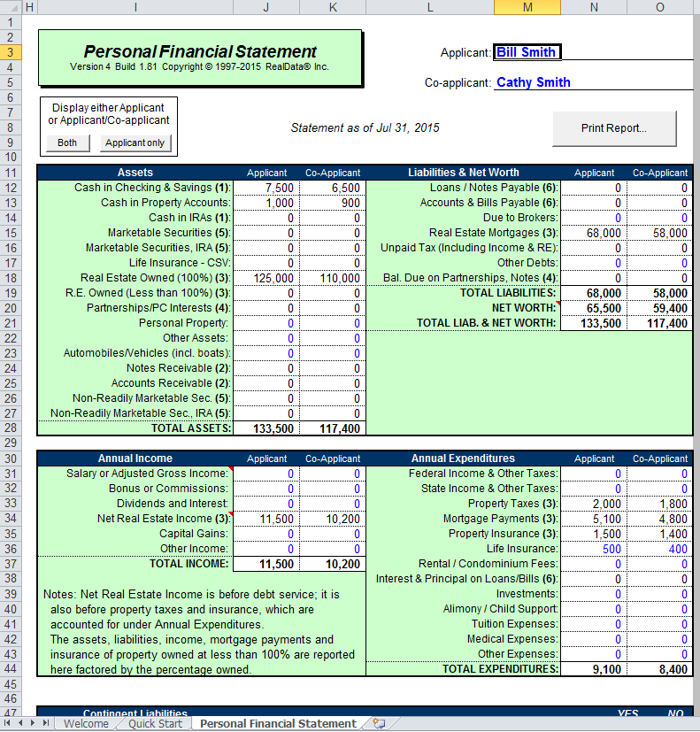Select Co-Applicant Real Estate Mortgages cell 58,000

click(660, 233)
